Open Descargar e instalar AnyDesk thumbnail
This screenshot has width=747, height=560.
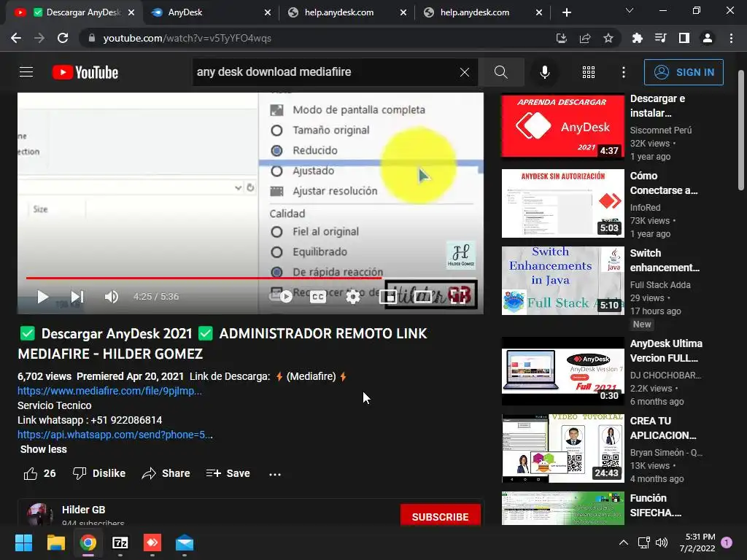562,126
